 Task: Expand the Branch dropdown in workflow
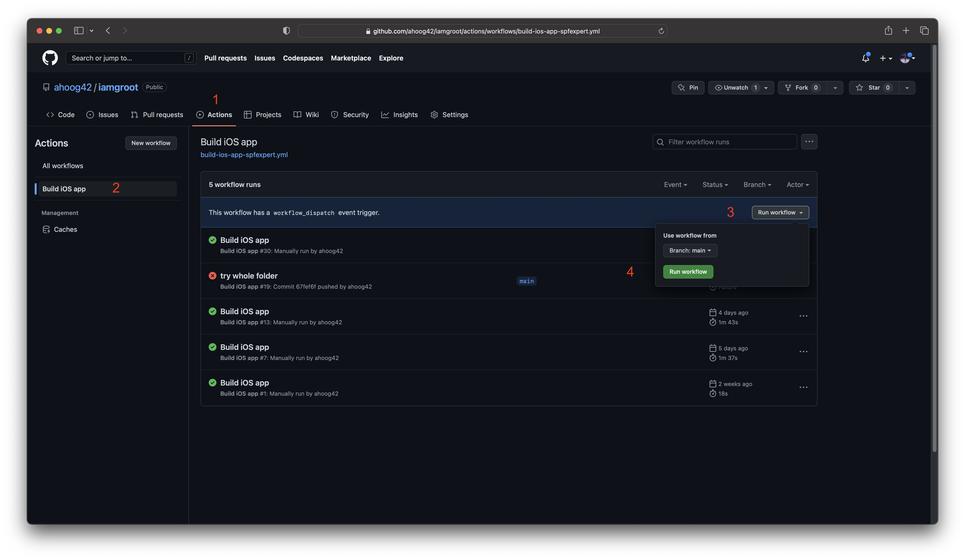coord(690,250)
